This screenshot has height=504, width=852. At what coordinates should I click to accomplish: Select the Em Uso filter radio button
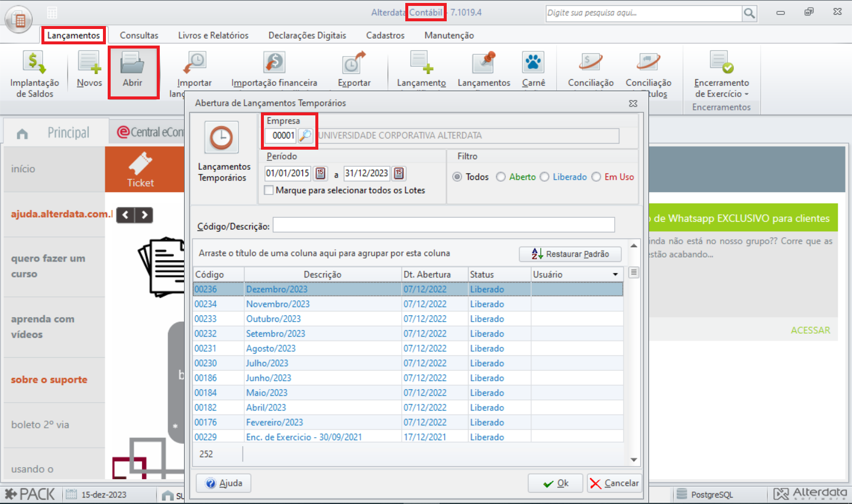[x=596, y=177]
